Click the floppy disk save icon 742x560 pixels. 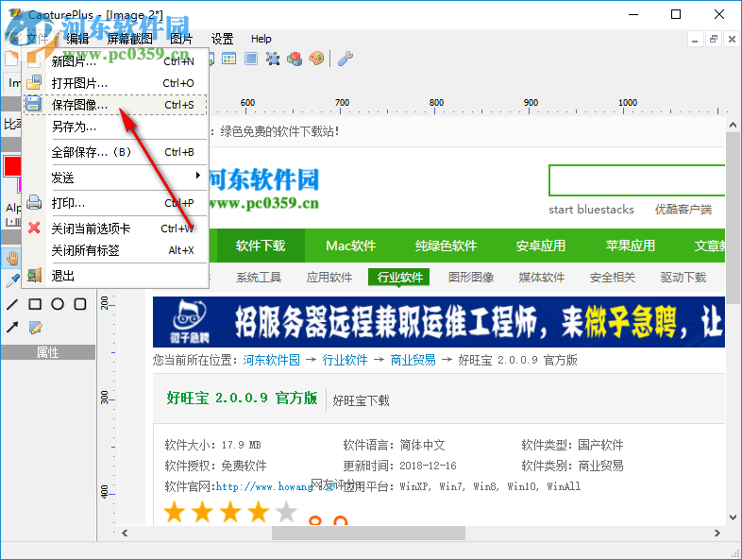34,104
